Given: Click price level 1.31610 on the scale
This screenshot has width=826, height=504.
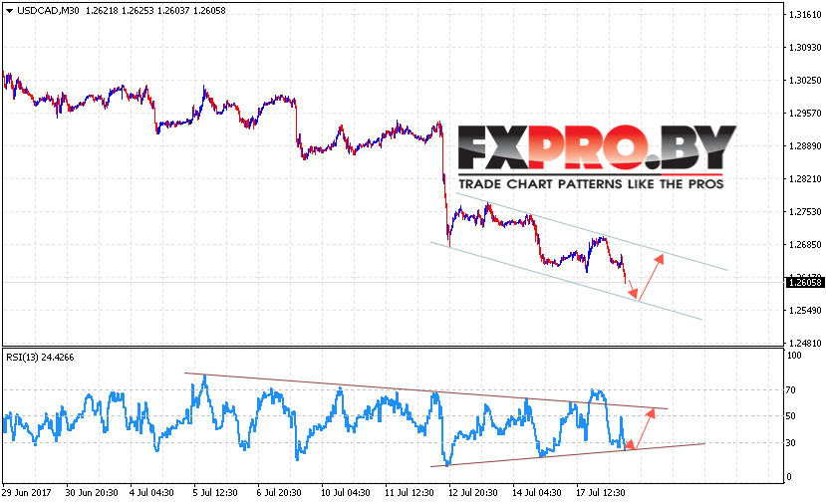Looking at the screenshot, I should coord(805,14).
